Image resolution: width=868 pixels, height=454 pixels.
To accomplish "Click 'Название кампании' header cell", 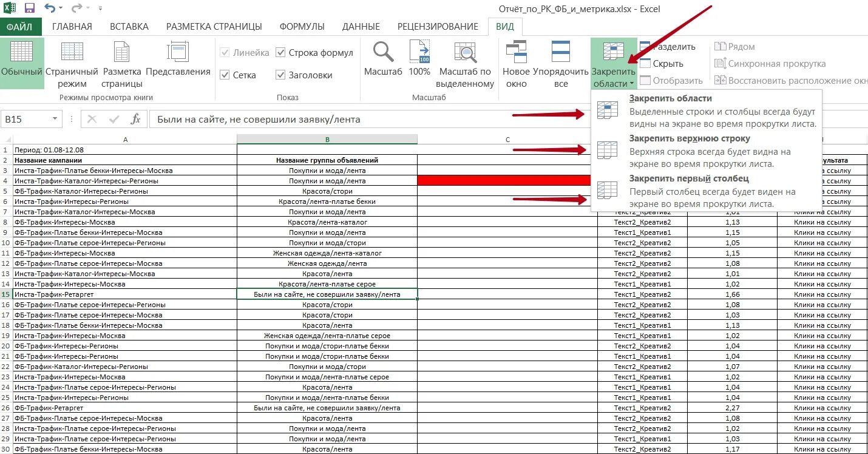I will coord(125,160).
